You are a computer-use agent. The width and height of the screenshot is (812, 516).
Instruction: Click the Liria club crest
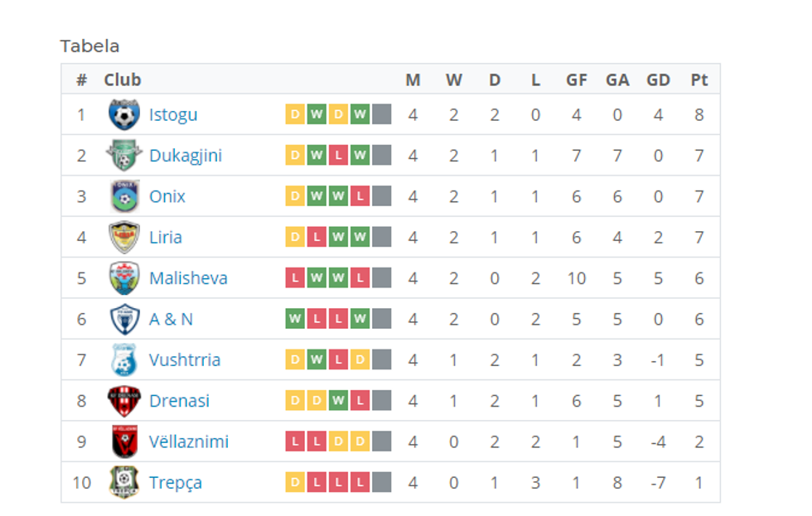(124, 237)
